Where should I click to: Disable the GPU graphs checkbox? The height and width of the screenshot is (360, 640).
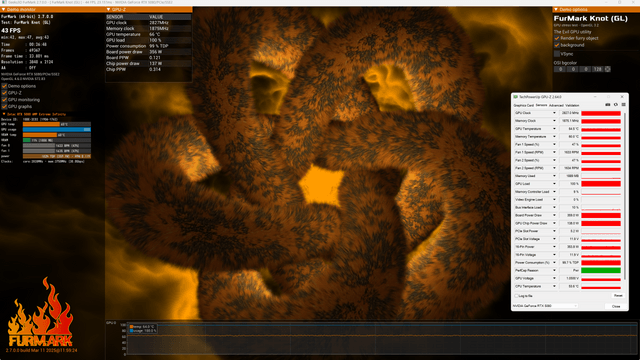tap(4, 107)
